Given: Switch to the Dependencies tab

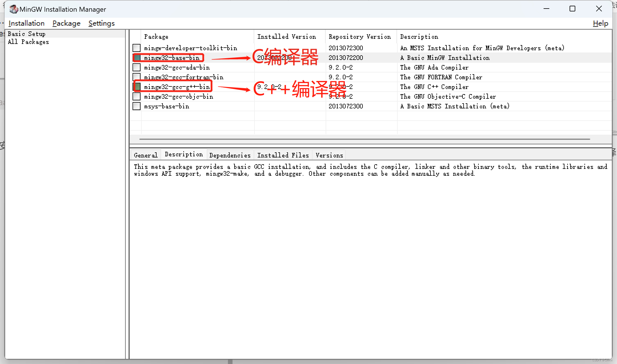Looking at the screenshot, I should [x=230, y=155].
